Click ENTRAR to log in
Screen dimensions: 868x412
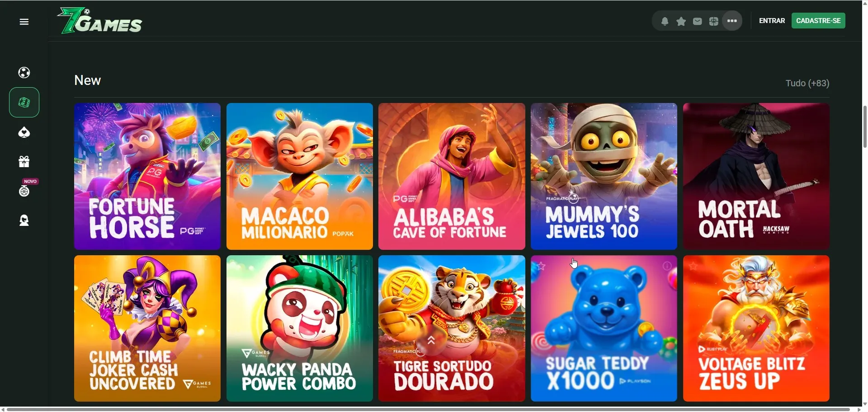[x=772, y=21]
